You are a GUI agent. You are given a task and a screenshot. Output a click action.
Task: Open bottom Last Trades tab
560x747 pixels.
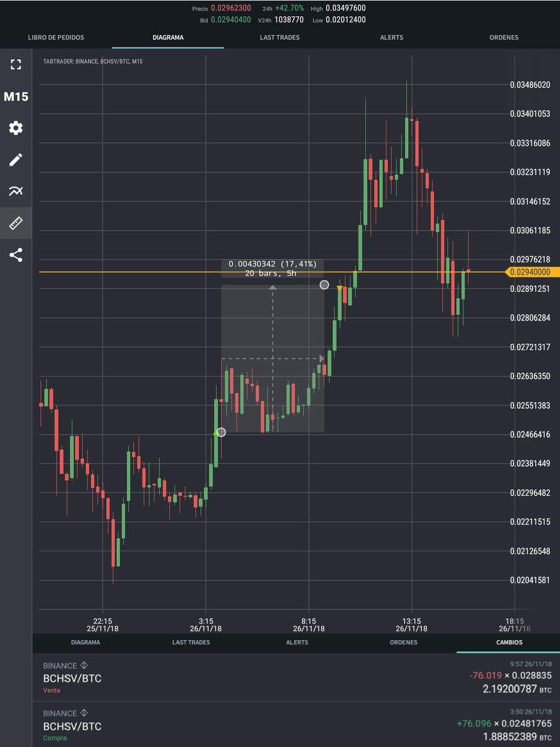(x=191, y=642)
